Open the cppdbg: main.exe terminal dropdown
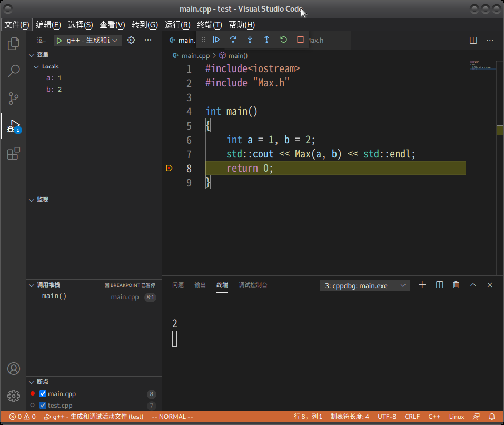The width and height of the screenshot is (504, 425). (x=364, y=285)
